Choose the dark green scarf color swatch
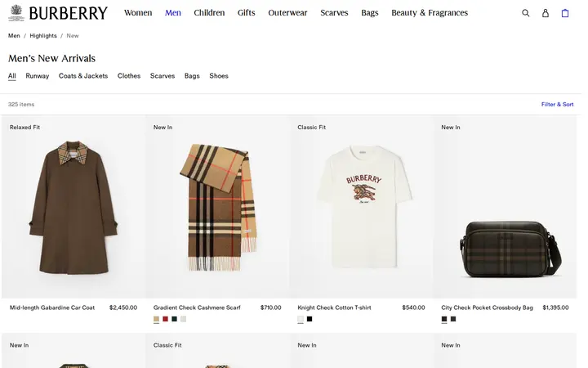Image resolution: width=588 pixels, height=368 pixels. tap(175, 319)
